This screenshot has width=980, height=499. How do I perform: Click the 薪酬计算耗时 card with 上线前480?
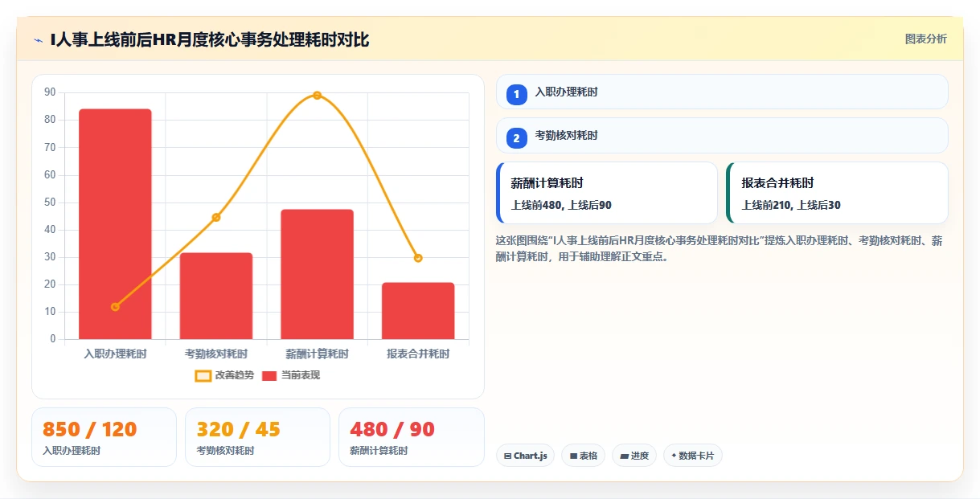coord(607,193)
